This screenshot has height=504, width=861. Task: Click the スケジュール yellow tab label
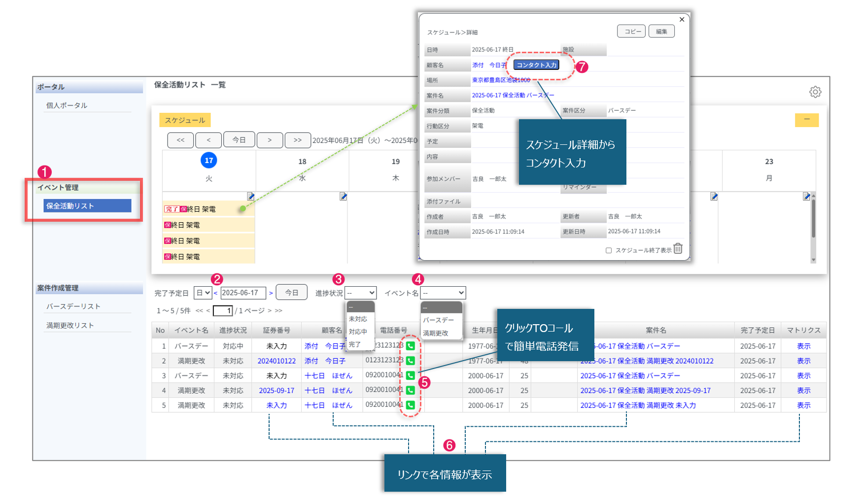[185, 120]
